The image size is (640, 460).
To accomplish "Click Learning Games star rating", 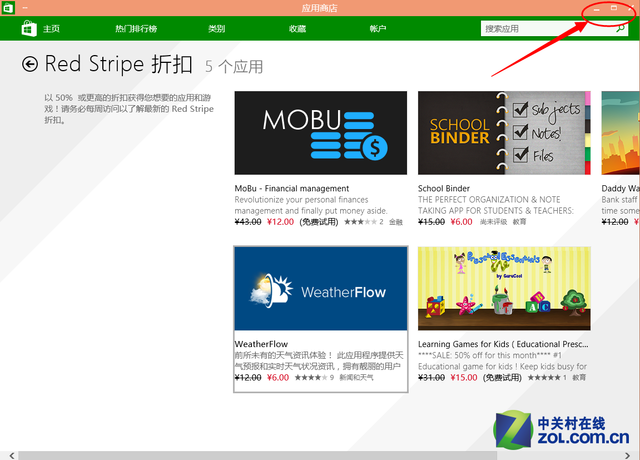I will [x=544, y=378].
